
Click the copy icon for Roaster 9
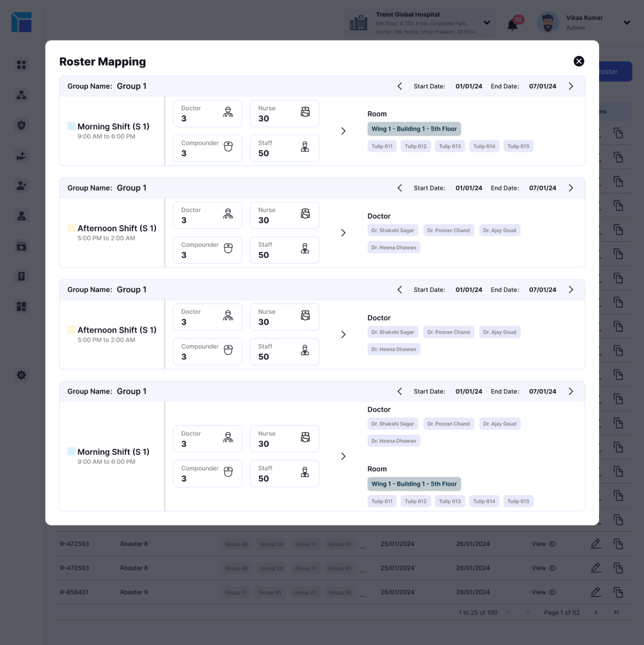click(618, 592)
